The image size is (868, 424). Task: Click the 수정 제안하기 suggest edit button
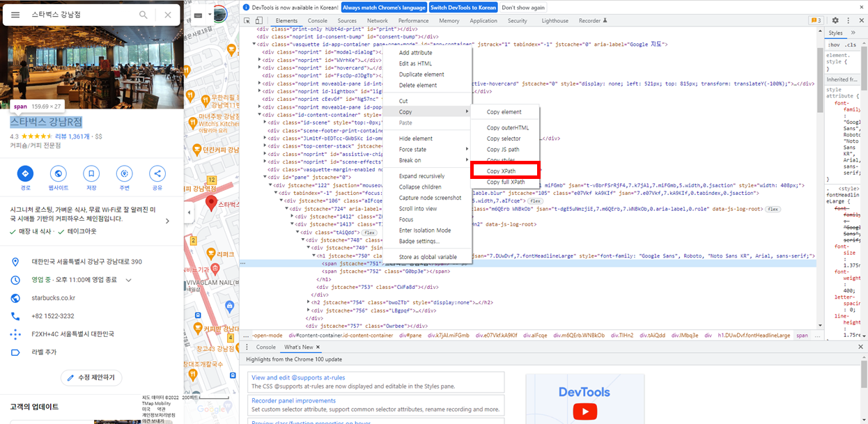pyautogui.click(x=92, y=377)
